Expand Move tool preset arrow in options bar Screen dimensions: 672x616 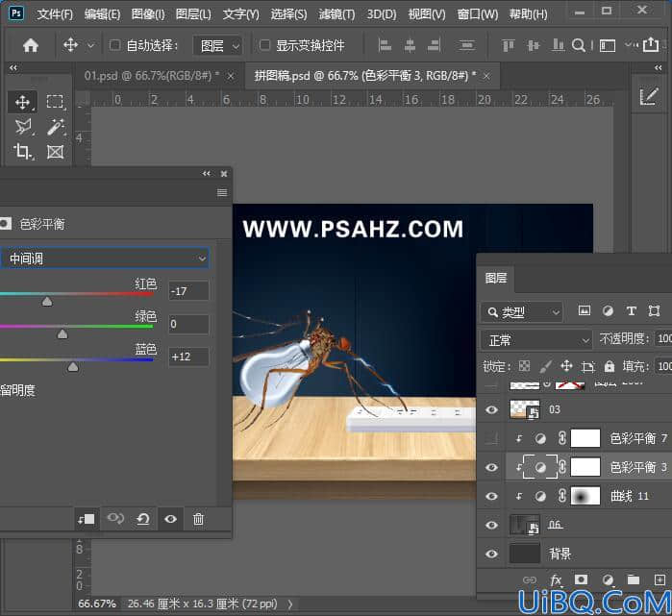90,45
